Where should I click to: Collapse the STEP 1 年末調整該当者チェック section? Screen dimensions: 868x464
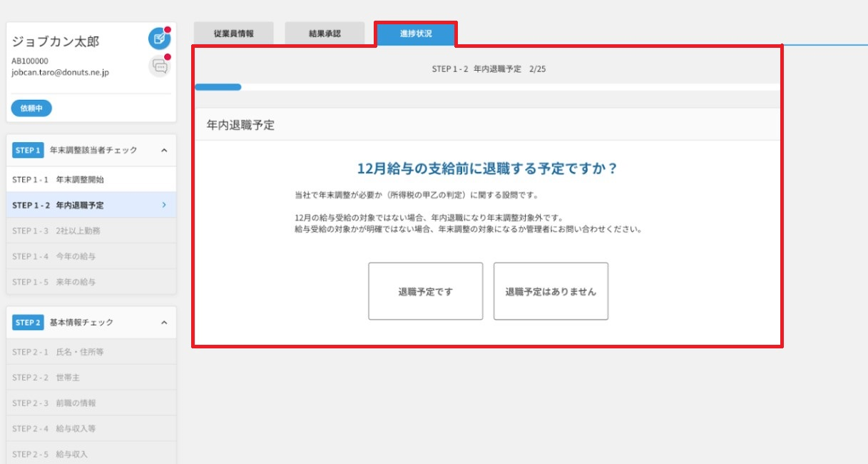164,151
